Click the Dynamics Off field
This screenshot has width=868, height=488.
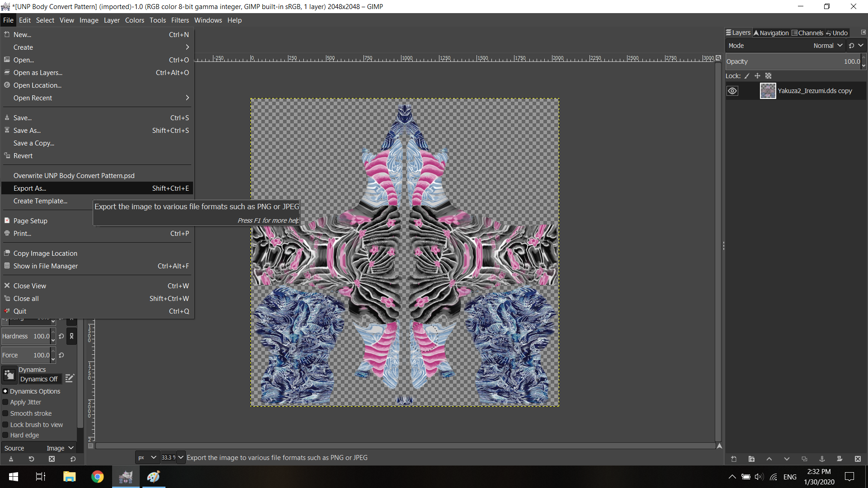pyautogui.click(x=39, y=379)
